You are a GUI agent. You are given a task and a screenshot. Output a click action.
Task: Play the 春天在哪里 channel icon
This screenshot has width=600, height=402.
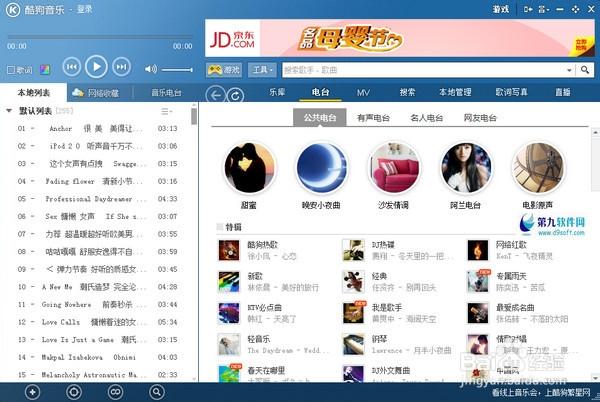point(229,374)
